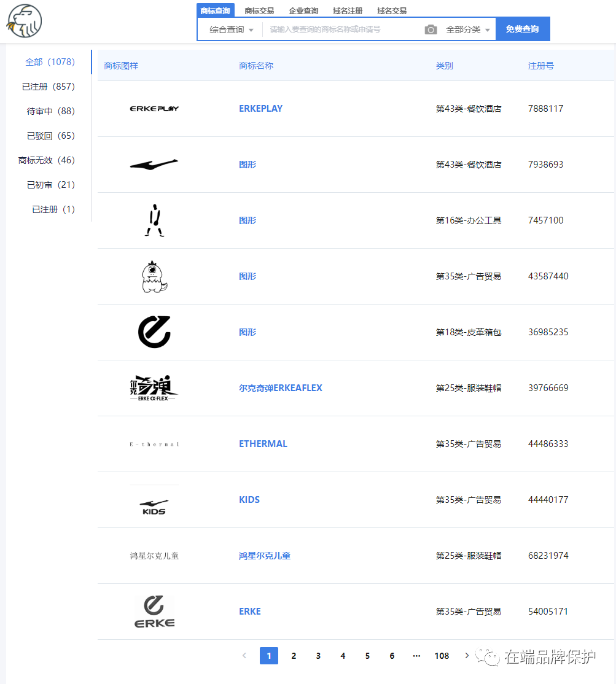The height and width of the screenshot is (684, 616).
Task: Click 第18类-皮革箱包 category text
Action: 469,332
